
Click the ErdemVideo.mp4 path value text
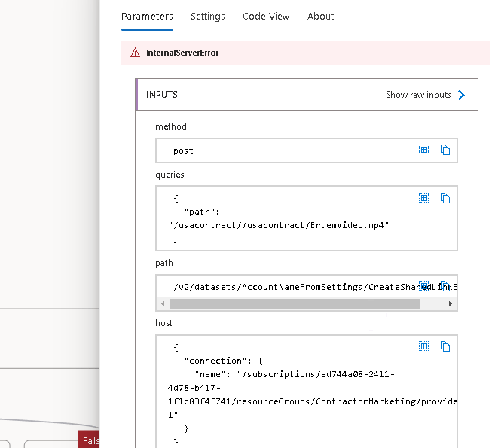pyautogui.click(x=279, y=225)
